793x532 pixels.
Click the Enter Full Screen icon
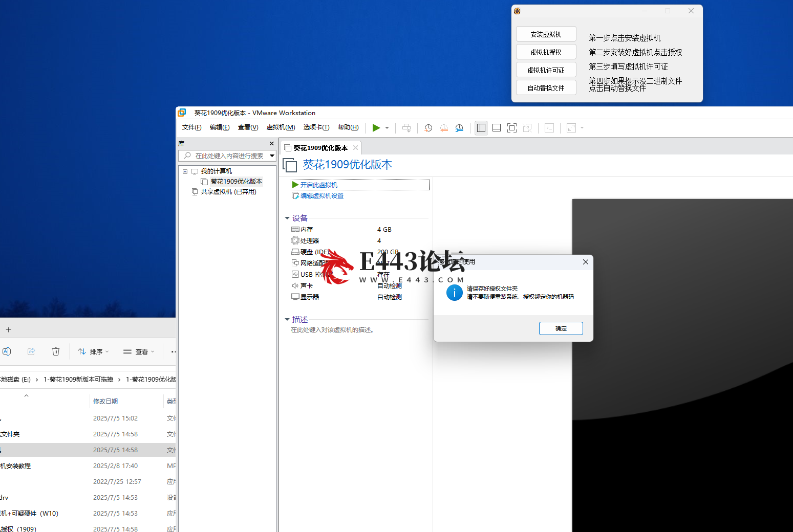[x=512, y=128]
